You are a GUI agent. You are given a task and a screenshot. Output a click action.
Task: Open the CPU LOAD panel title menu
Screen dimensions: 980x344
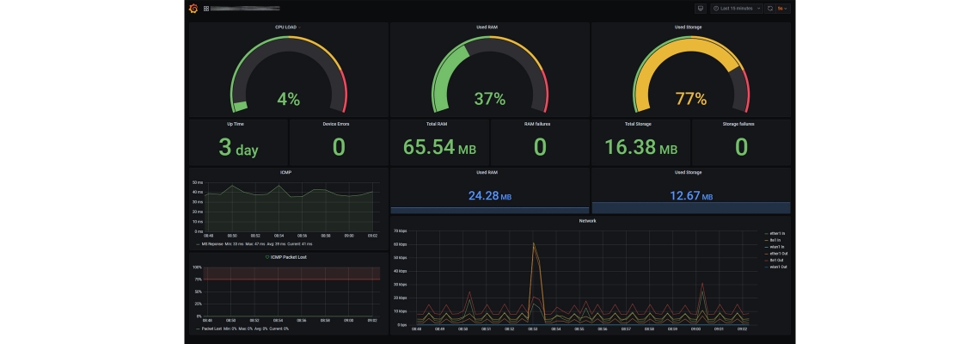click(286, 27)
